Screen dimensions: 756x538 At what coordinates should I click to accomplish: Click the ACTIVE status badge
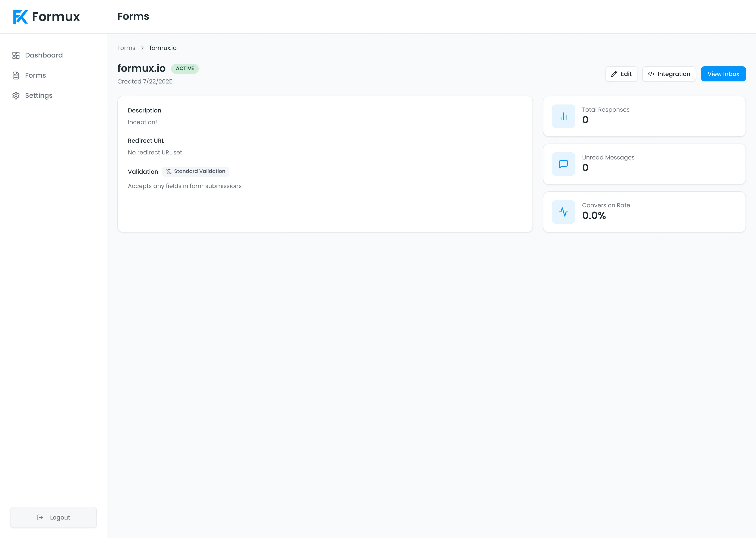pyautogui.click(x=185, y=69)
